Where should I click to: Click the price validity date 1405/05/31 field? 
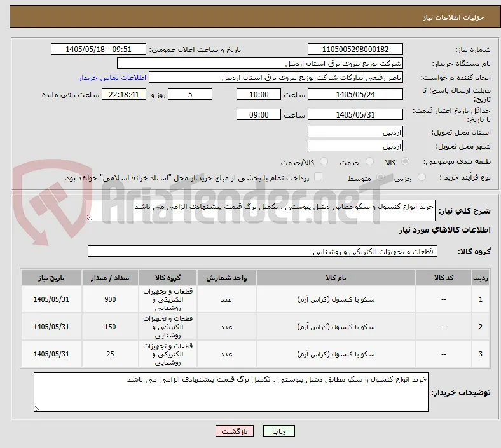355,114
